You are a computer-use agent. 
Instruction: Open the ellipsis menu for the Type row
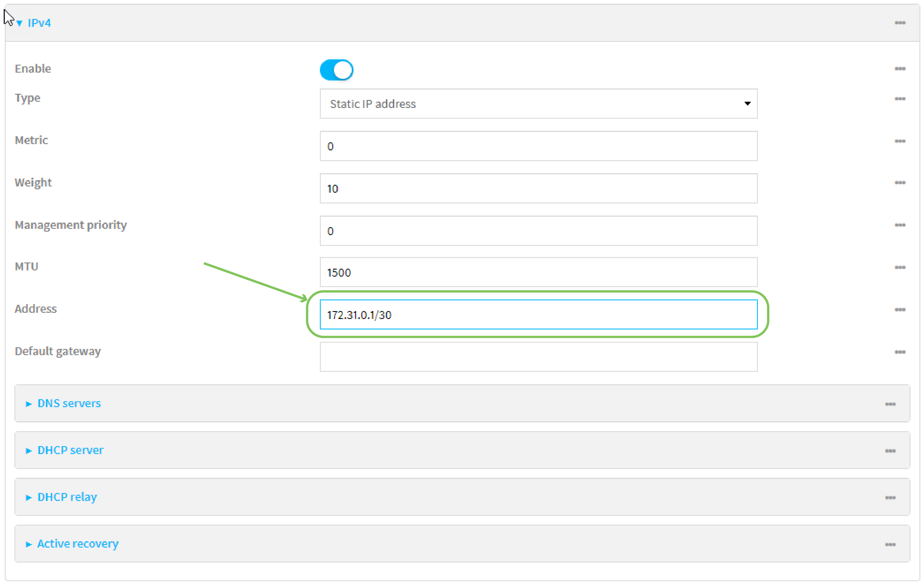click(900, 99)
